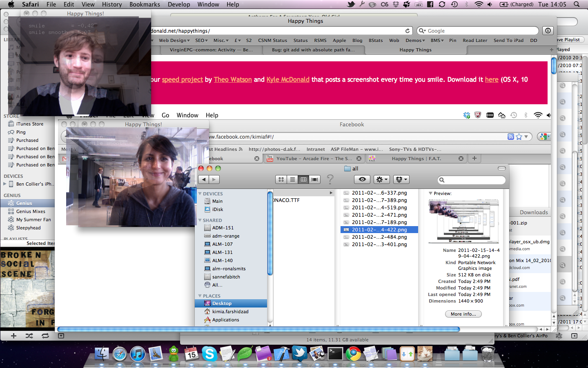The width and height of the screenshot is (588, 368).
Task: Open the Theo Watson link
Action: coord(233,79)
